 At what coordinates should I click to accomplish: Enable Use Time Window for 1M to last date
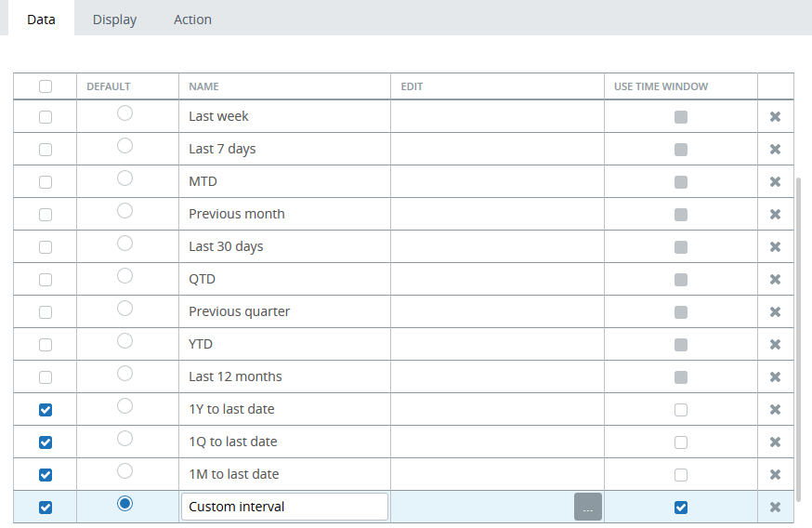click(681, 475)
